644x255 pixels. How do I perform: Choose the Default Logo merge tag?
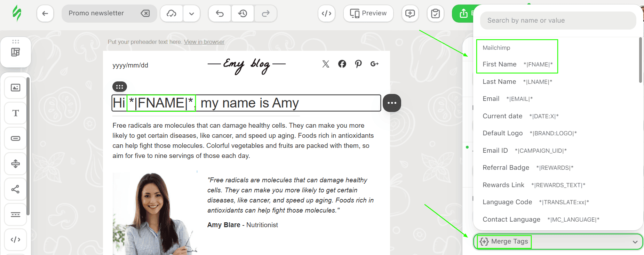click(x=530, y=133)
